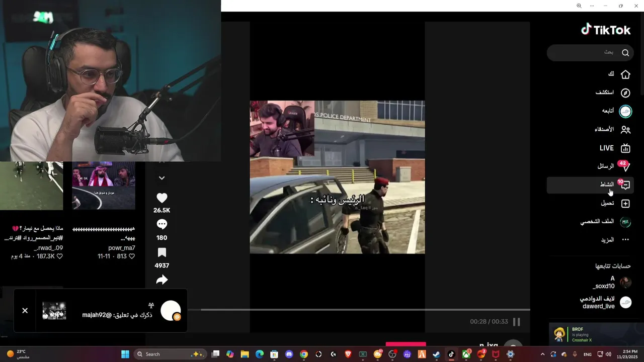Open the _rwad_09 username link
The width and height of the screenshot is (644, 362).
click(49, 248)
